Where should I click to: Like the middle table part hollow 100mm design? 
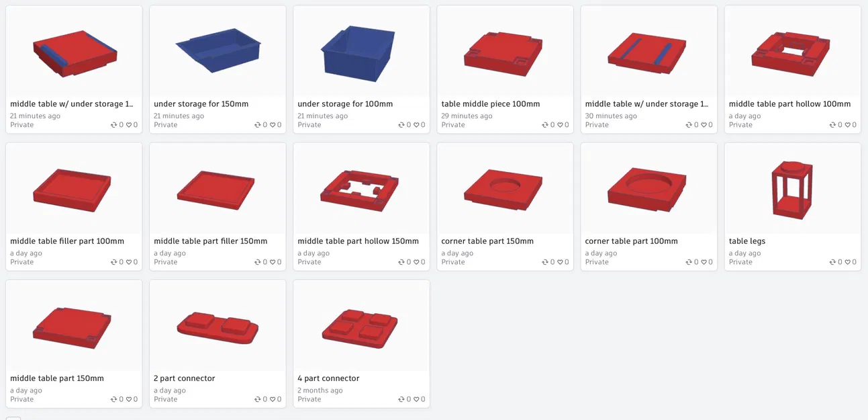click(x=848, y=125)
